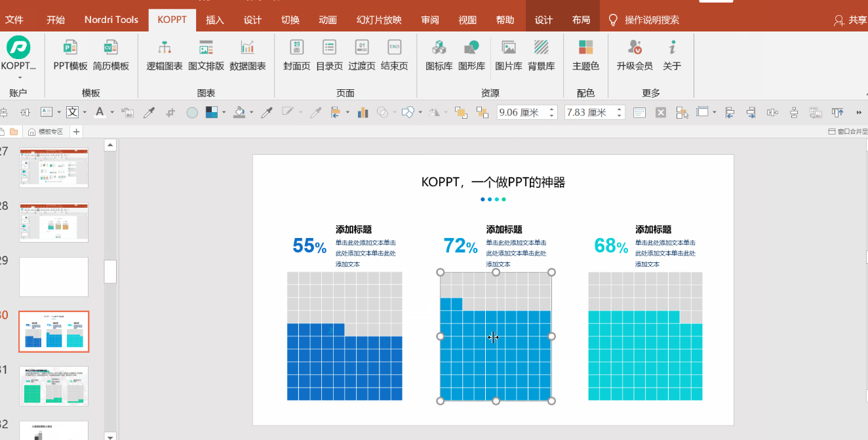
Task: Click the gray X delete icon
Action: 661,113
